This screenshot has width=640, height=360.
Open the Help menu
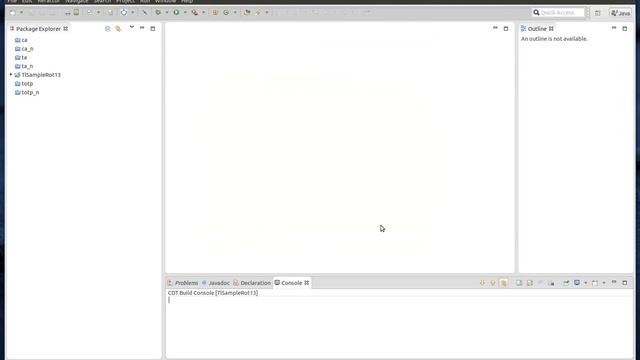point(187,1)
